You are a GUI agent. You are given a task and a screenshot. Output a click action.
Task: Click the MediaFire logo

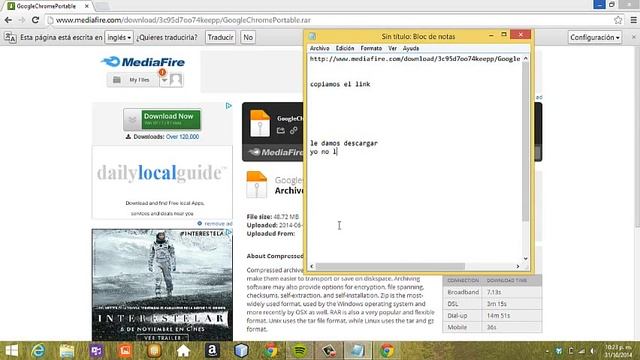click(143, 62)
